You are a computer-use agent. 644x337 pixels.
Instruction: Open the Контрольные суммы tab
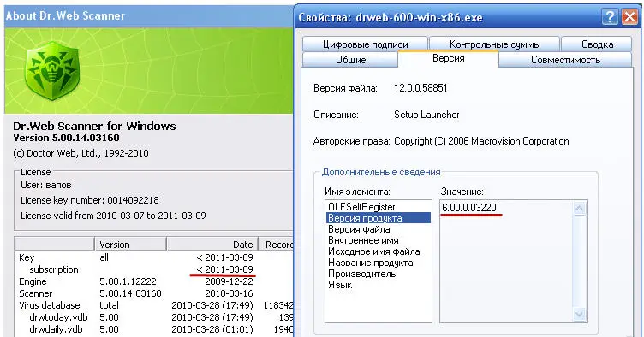click(494, 44)
